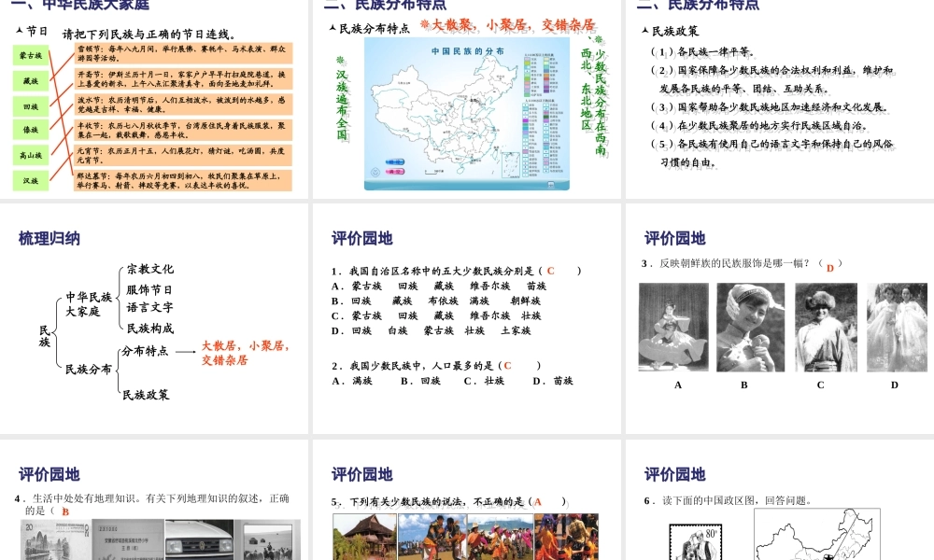The image size is (934, 560).
Task: Open costume photo labeled D
Action: point(897,328)
